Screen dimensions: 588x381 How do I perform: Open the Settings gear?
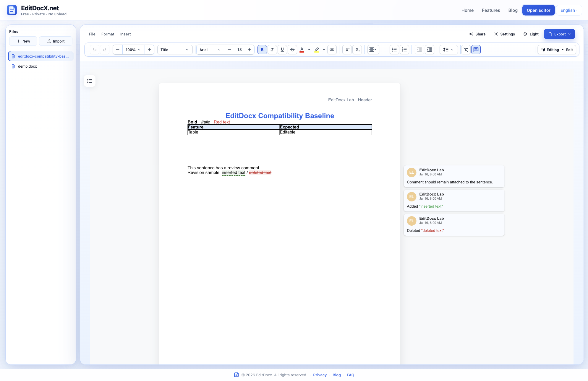pos(504,34)
